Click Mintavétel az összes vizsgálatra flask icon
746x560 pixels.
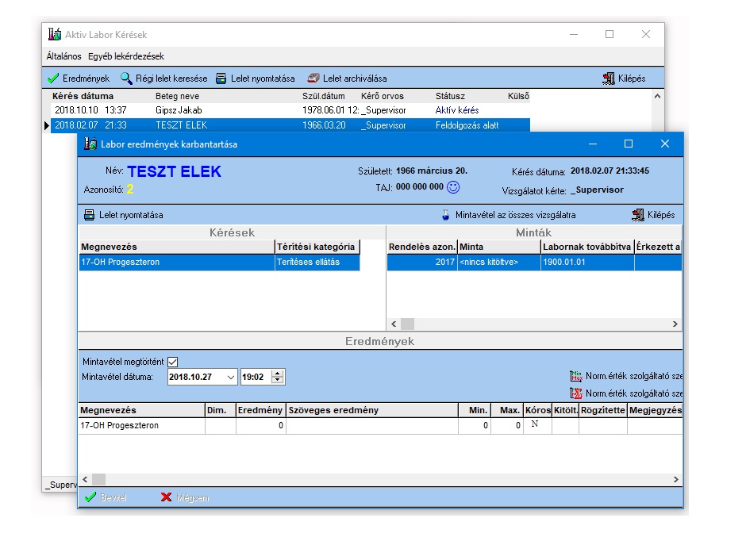(x=445, y=215)
